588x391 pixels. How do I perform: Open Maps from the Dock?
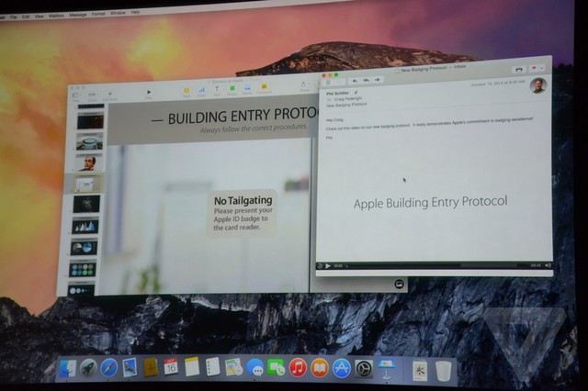point(234,367)
